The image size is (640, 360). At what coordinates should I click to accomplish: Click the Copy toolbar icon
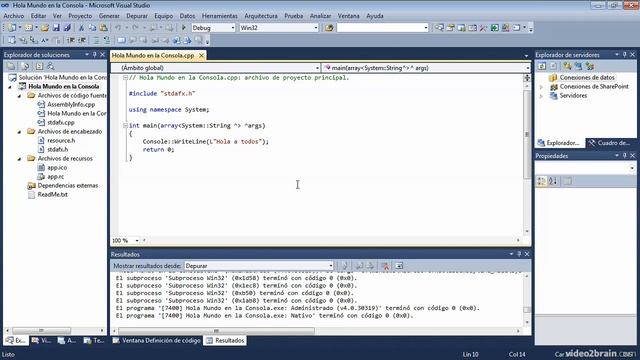pos(92,28)
